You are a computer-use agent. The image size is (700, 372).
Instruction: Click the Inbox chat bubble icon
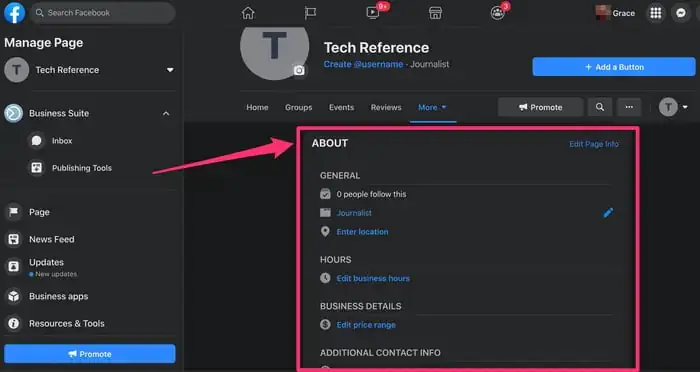click(37, 141)
